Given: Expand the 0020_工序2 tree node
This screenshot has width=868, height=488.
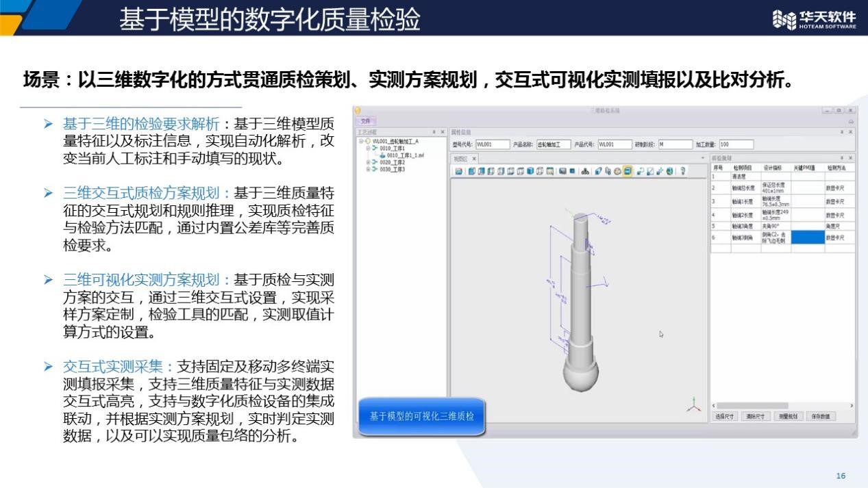Looking at the screenshot, I should 368,162.
